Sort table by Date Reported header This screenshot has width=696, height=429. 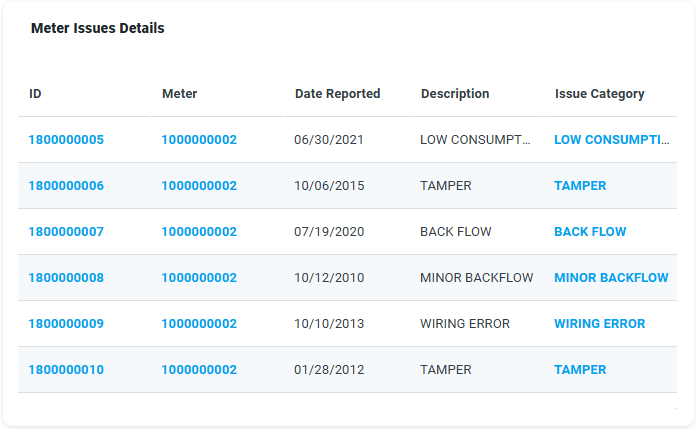[337, 94]
